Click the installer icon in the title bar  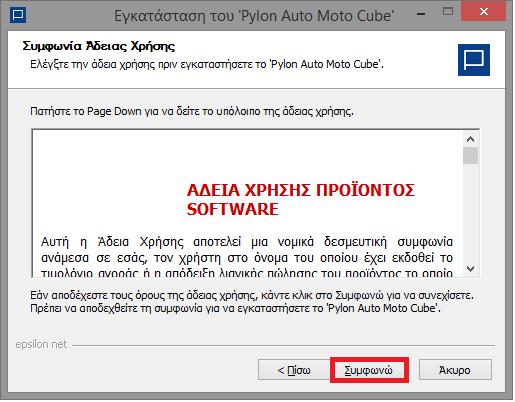tap(18, 15)
